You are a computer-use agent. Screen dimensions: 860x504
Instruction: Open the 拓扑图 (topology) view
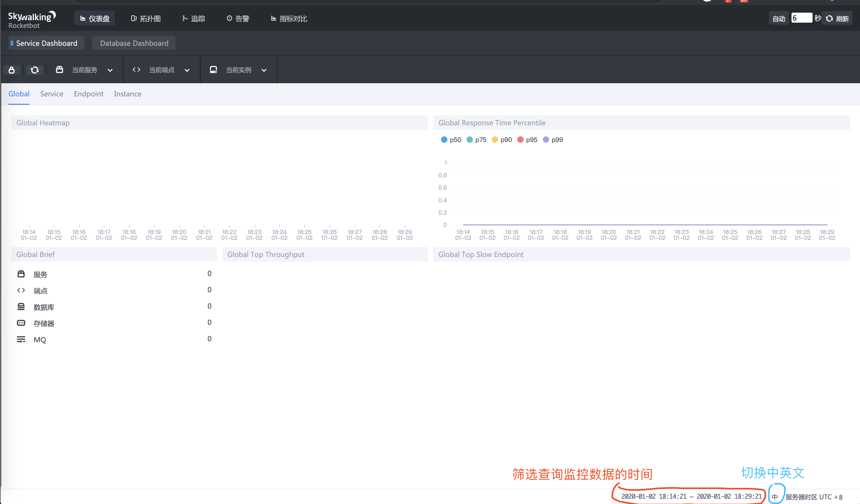point(146,18)
